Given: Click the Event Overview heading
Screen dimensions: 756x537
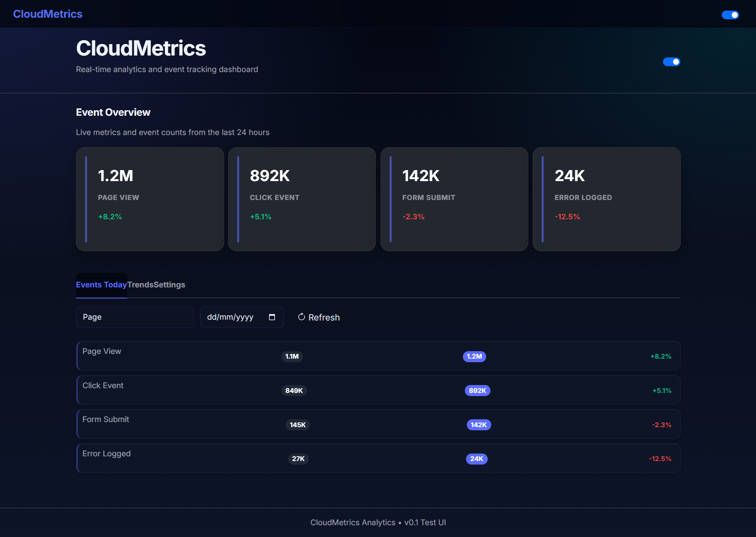Looking at the screenshot, I should click(113, 112).
